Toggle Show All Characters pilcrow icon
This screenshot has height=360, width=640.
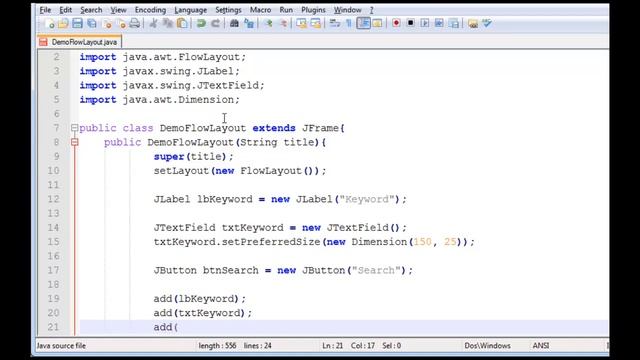(x=349, y=23)
